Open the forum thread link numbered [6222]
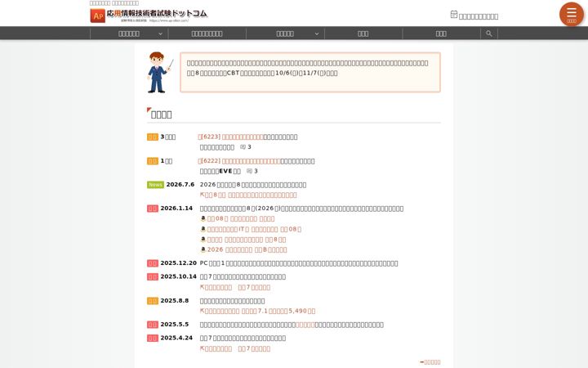Image resolution: width=588 pixels, height=368 pixels. (x=239, y=161)
